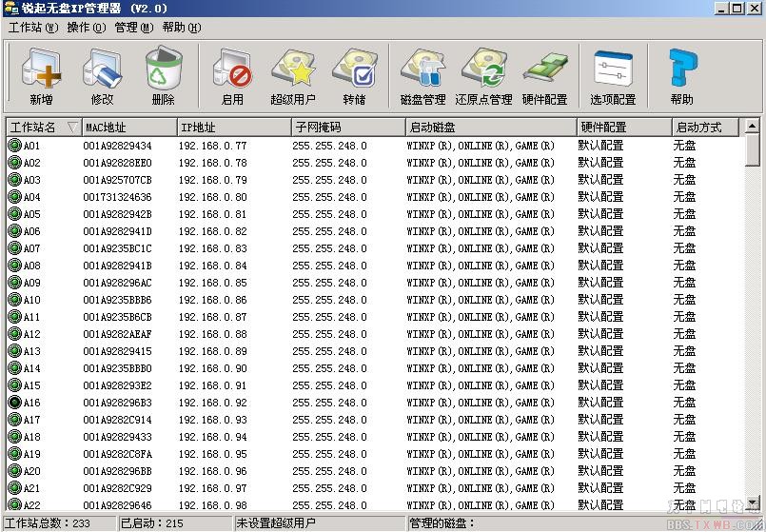Image resolution: width=766 pixels, height=532 pixels.
Task: Click the green status icon of workstation A10
Action: pyautogui.click(x=15, y=300)
